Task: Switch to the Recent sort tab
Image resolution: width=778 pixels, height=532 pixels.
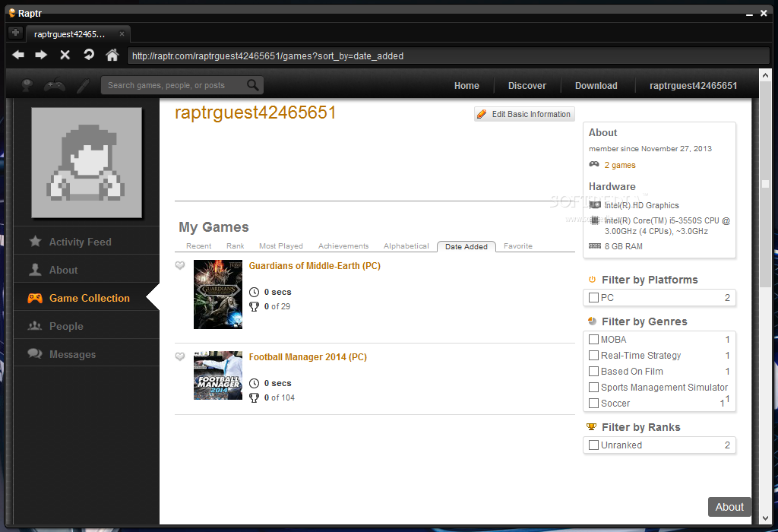Action: (198, 246)
